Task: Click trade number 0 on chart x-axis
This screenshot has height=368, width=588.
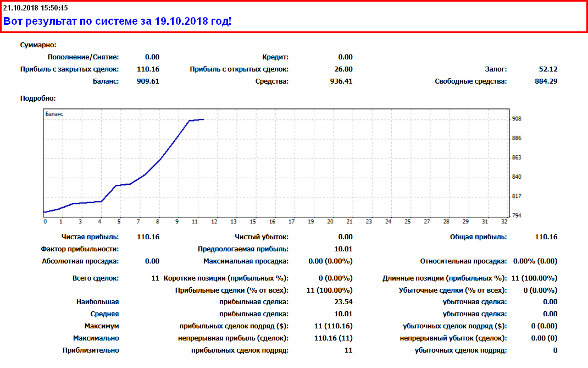Action: (46, 222)
